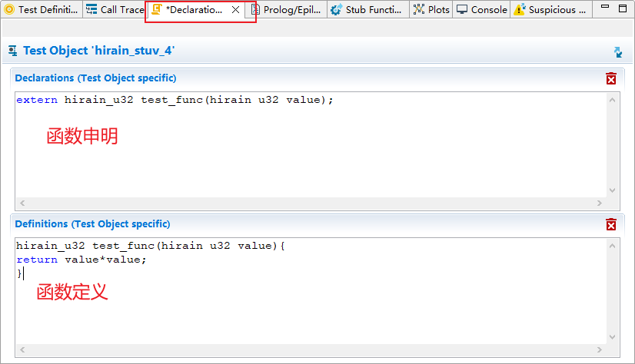Image resolution: width=635 pixels, height=364 pixels.
Task: Open the Call Trace tab
Action: (x=115, y=9)
